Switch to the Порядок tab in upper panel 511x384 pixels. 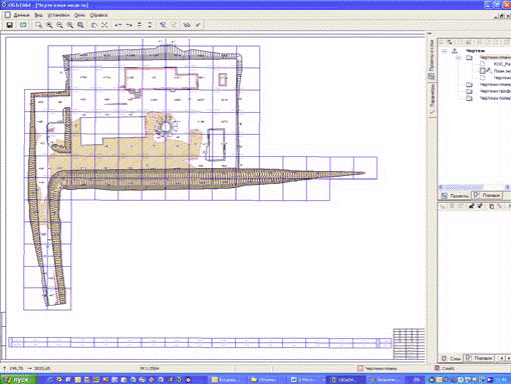click(488, 195)
